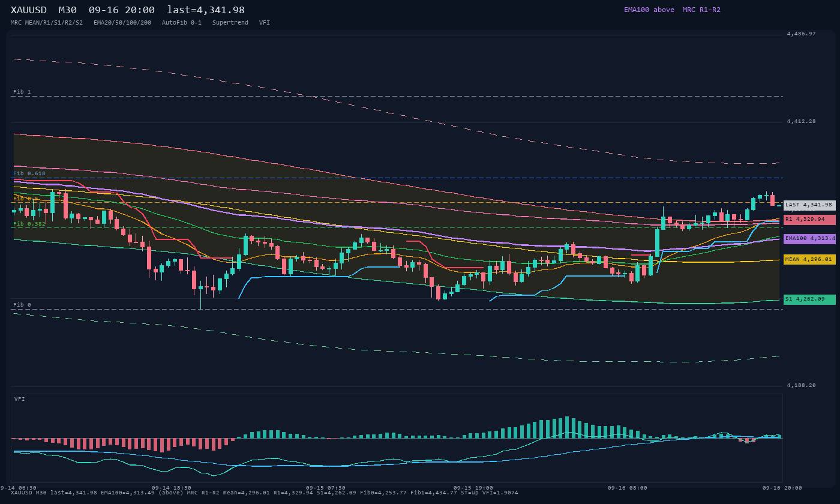Click the orange Fib 0.5 level label

coord(26,199)
